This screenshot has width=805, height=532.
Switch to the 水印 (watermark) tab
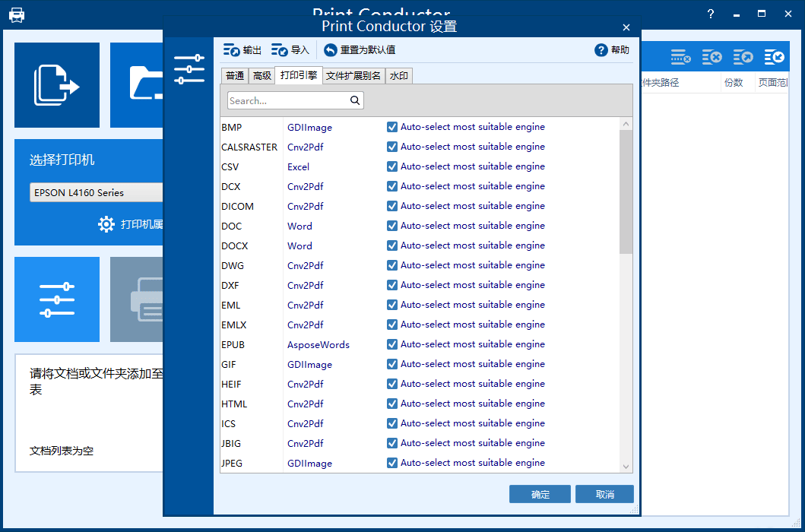[x=399, y=75]
